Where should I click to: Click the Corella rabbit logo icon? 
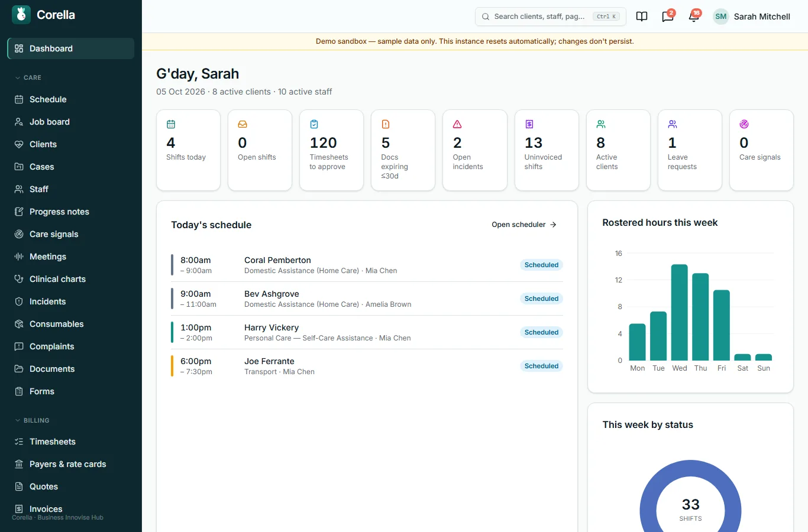(x=21, y=15)
